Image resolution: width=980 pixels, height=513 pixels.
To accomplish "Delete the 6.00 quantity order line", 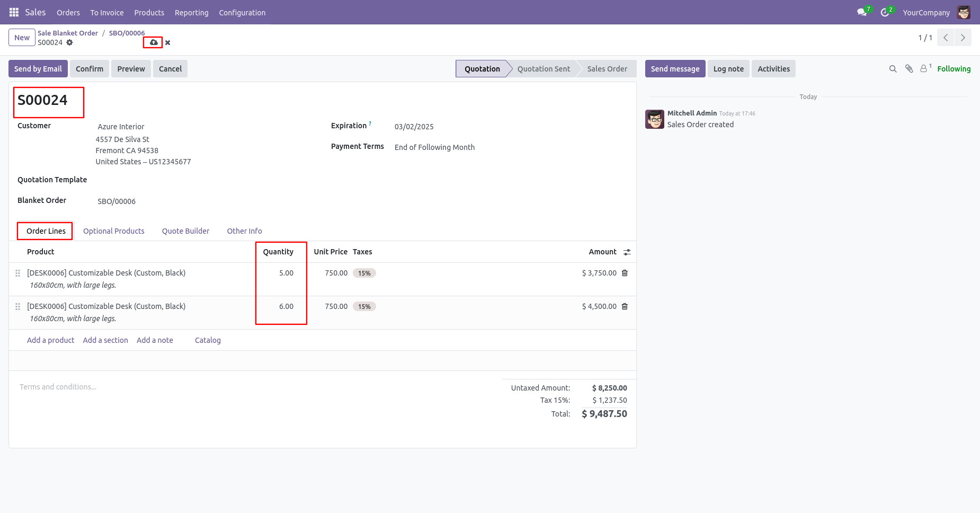I will (x=625, y=306).
